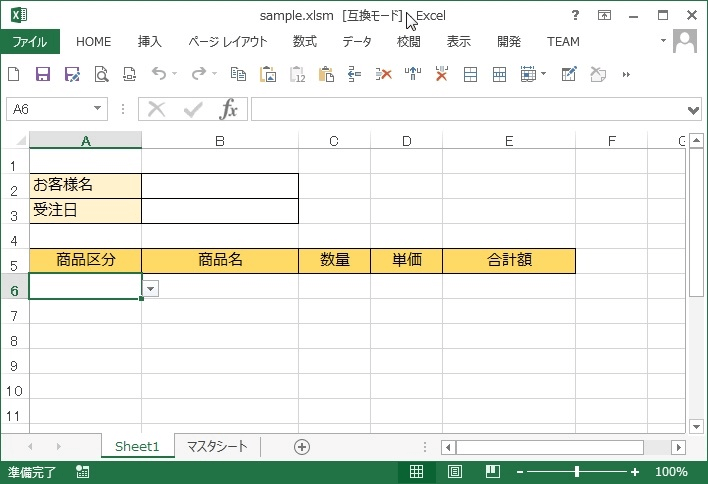Expand the Name Box dropdown
Screen dimensions: 708x484
pyautogui.click(x=98, y=109)
